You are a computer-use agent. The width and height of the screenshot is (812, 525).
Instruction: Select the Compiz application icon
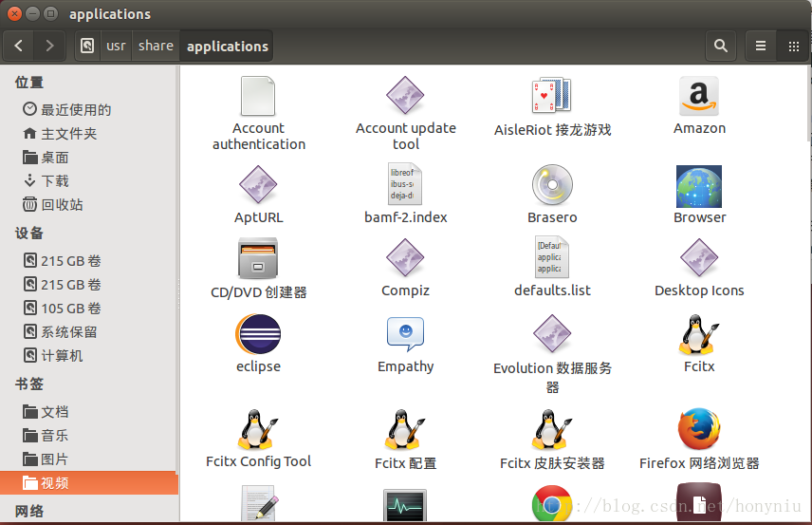pos(405,258)
